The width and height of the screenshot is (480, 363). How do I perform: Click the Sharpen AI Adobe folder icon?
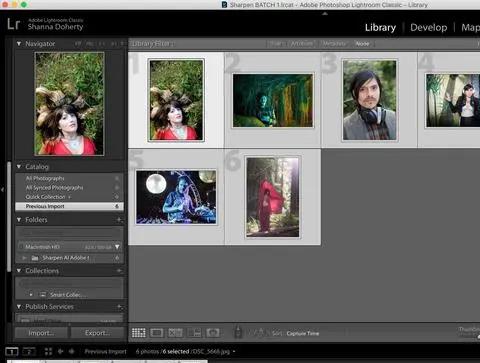tap(35, 258)
